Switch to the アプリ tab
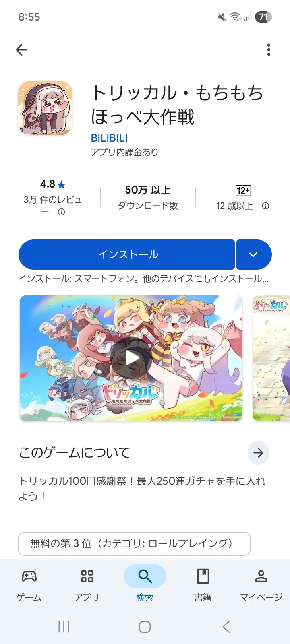Image resolution: width=290 pixels, height=644 pixels. (x=87, y=586)
